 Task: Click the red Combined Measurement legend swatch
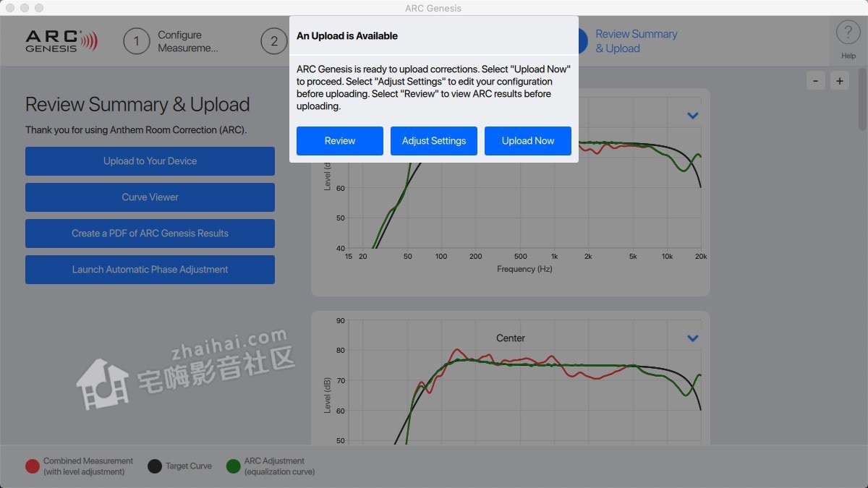coord(33,466)
